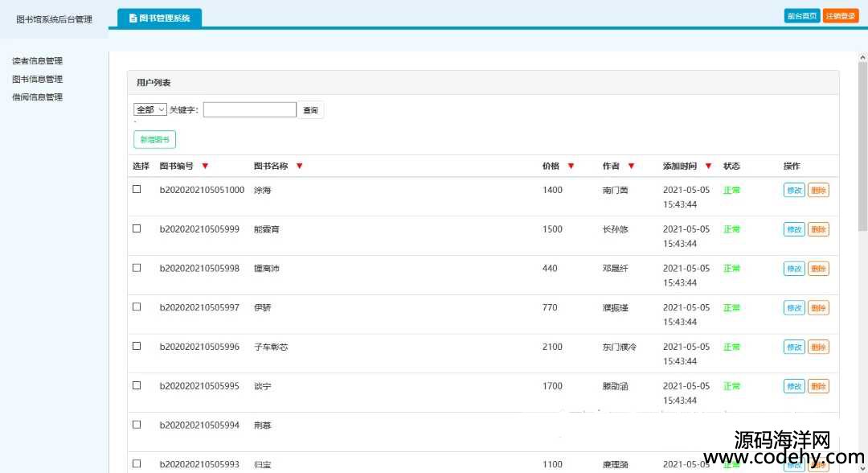Click book name 荆慕
Viewport: 868px width, 473px height.
click(262, 426)
